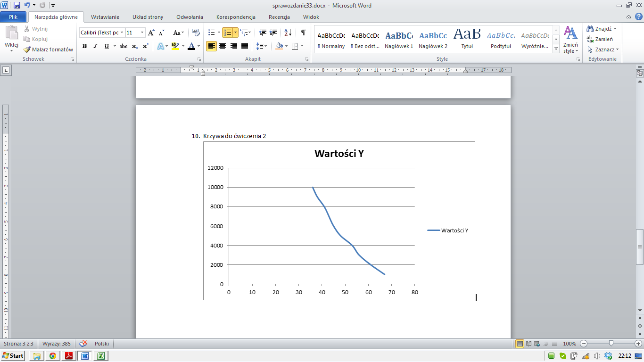Apply the Nagłówek 1 style

(x=399, y=40)
